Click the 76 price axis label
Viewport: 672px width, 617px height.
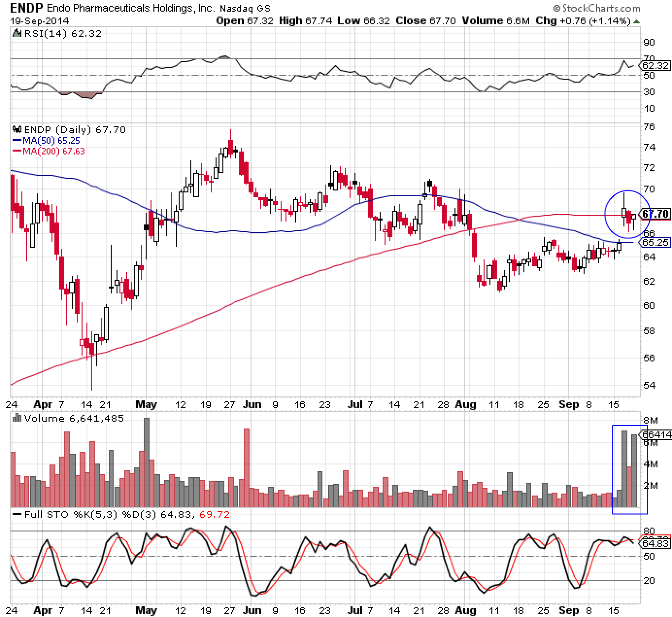[x=649, y=127]
